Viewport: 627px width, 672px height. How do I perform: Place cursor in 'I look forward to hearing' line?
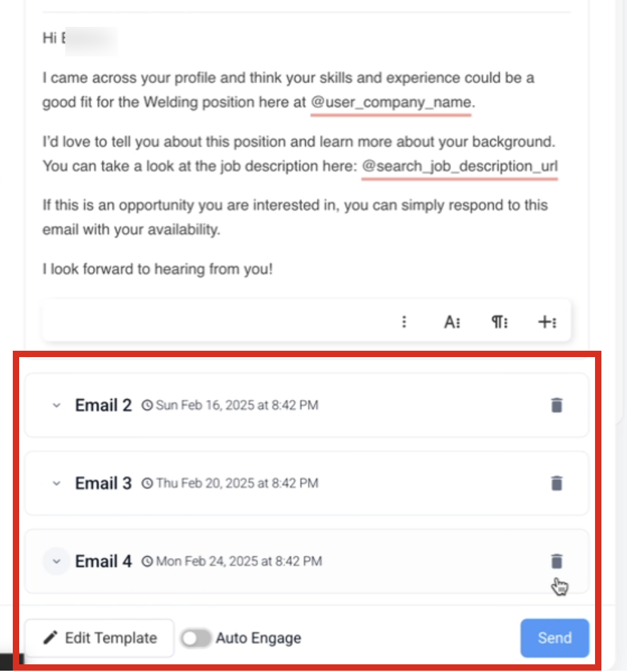(157, 269)
